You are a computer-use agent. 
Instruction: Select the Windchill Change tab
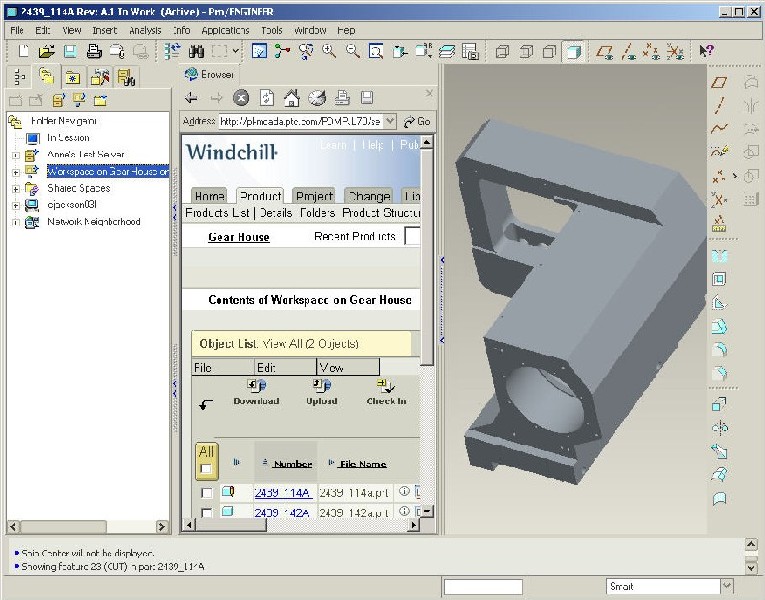[369, 196]
